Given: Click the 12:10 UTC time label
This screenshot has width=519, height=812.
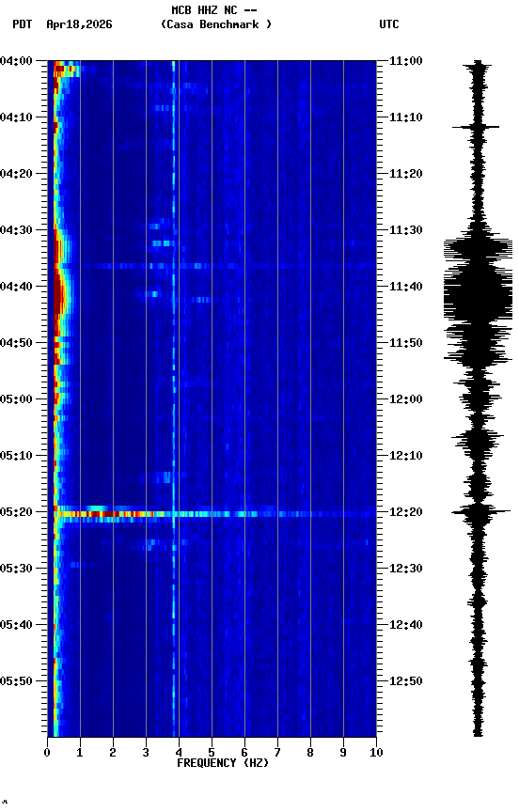Looking at the screenshot, I should pos(405,456).
